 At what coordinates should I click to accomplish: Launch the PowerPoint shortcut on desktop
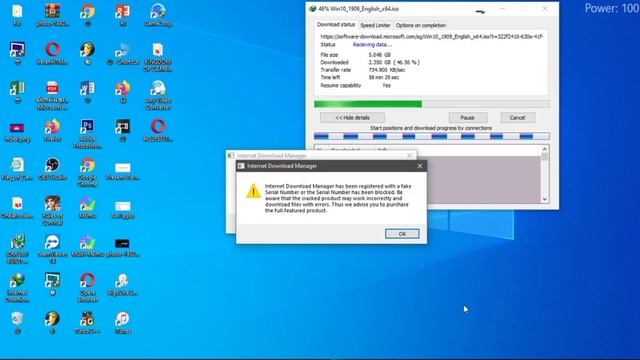122,11
